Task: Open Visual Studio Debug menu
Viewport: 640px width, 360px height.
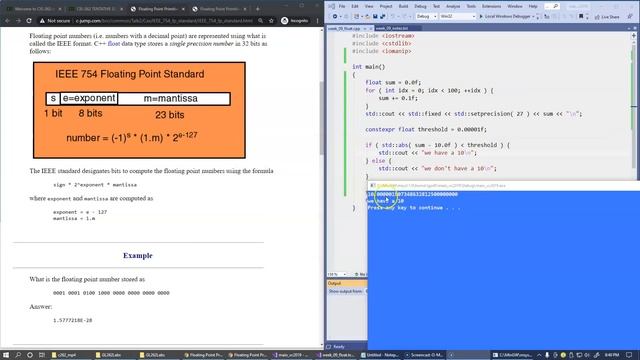Action: click(420, 6)
